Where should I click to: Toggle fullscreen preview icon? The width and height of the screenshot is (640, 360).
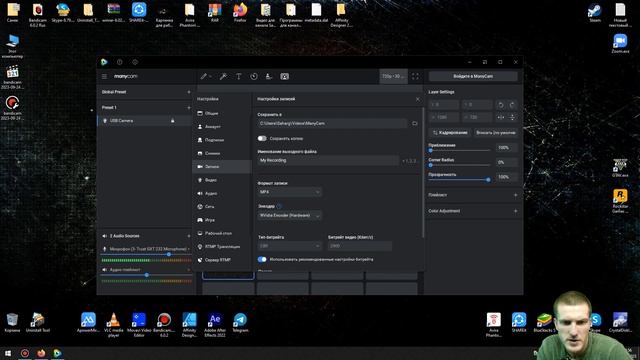click(415, 76)
